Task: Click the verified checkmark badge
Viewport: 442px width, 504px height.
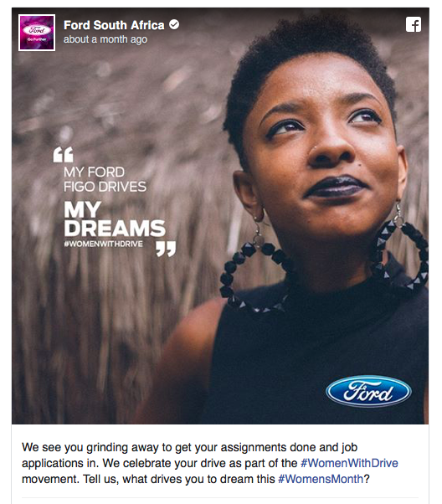Action: [x=174, y=24]
